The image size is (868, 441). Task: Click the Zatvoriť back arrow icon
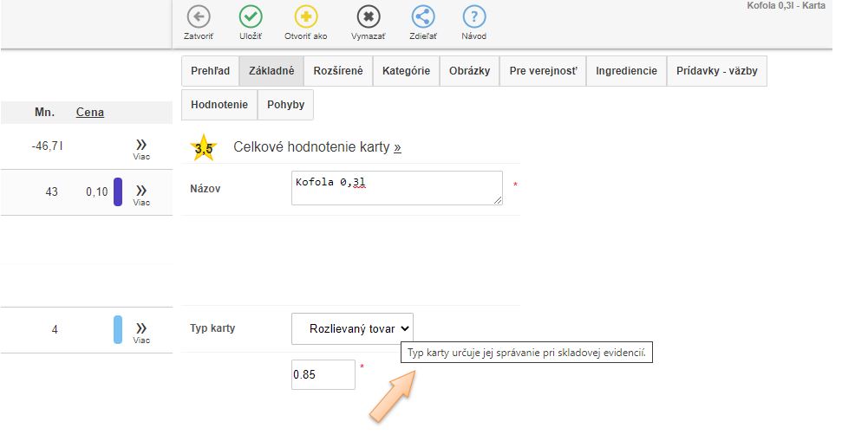199,17
